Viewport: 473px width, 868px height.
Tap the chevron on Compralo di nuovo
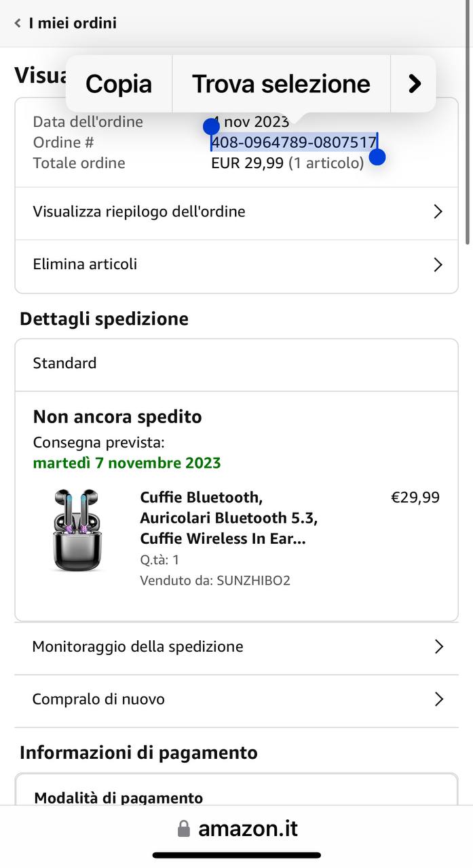(438, 699)
